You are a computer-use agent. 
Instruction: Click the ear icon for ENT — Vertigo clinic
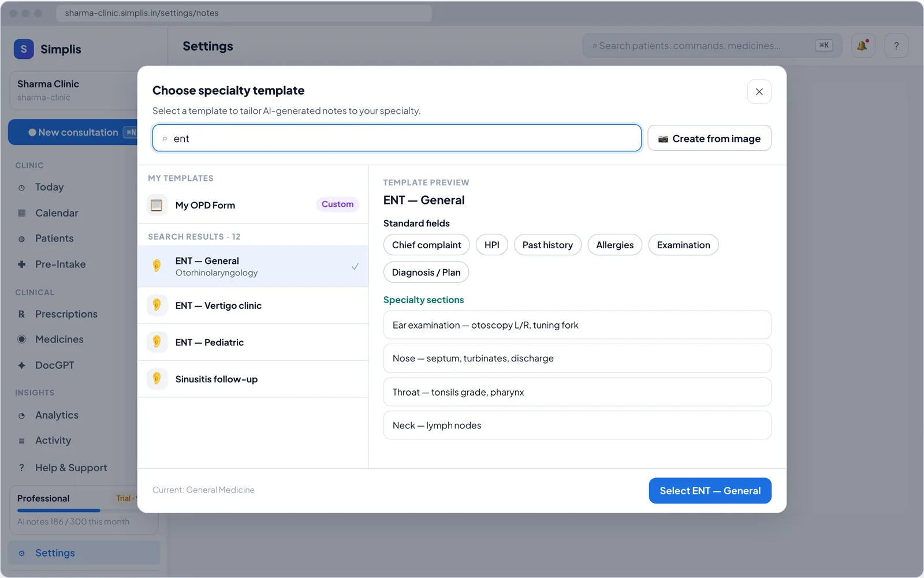[x=157, y=305]
